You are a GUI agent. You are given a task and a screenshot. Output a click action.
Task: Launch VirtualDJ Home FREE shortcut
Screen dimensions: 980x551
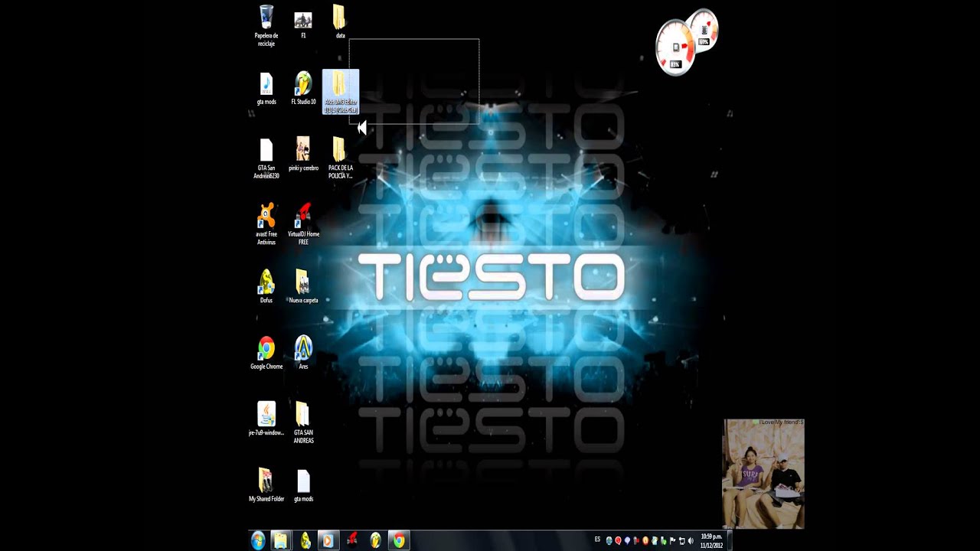point(303,225)
